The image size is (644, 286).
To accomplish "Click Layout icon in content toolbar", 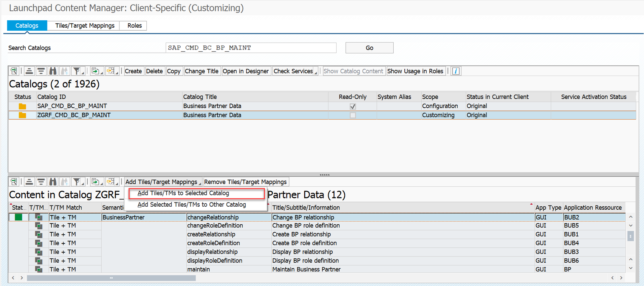I will click(x=110, y=182).
